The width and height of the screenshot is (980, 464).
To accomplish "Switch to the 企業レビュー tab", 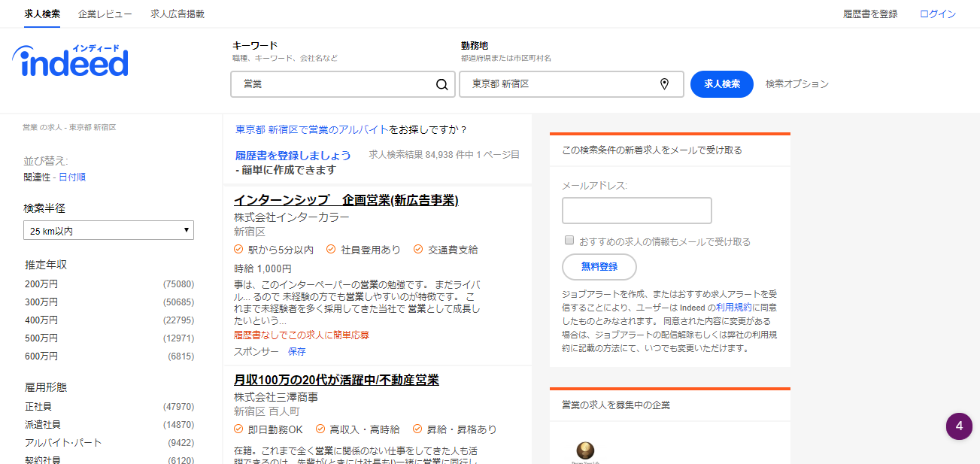I will pyautogui.click(x=105, y=14).
